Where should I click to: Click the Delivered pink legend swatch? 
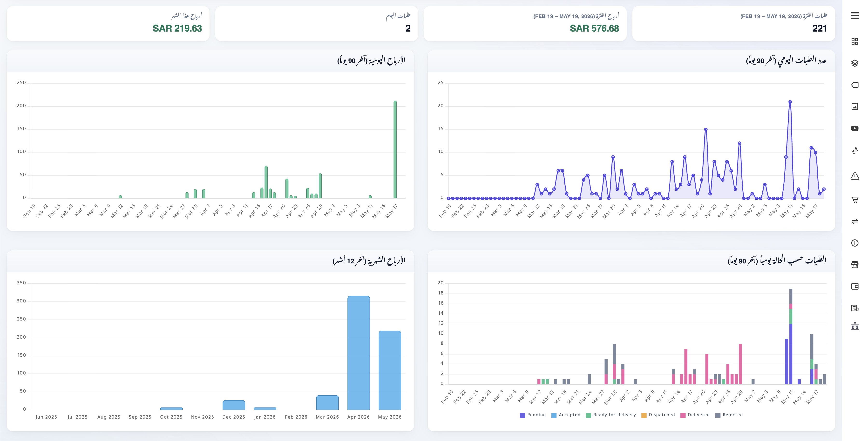[x=683, y=415]
